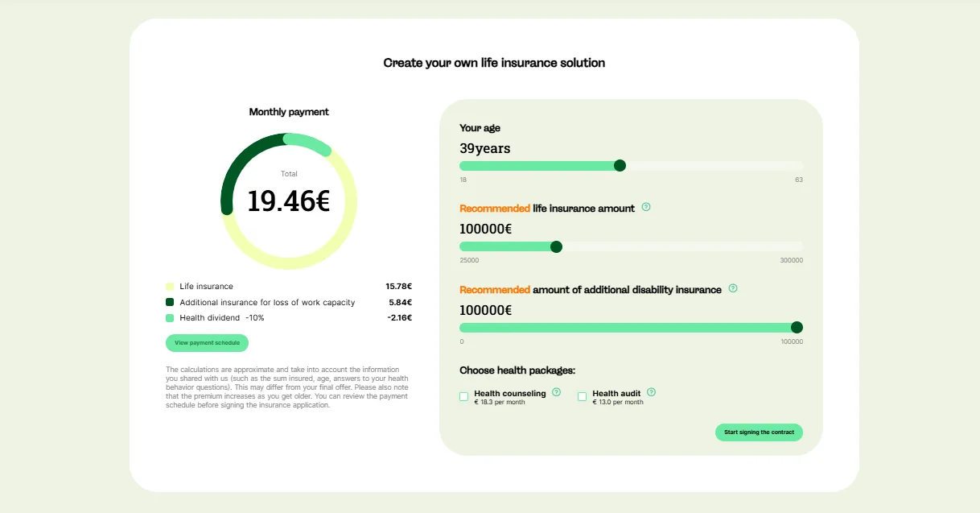Open Health counseling info tooltip icon
Image resolution: width=980 pixels, height=513 pixels.
coord(557,392)
